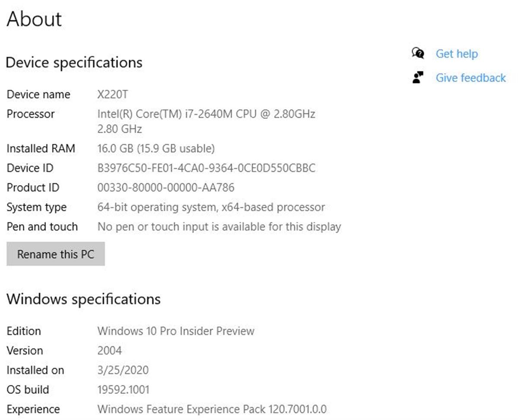Viewport: 518px width, 420px height.
Task: Click the Experience label
Action: (33, 410)
